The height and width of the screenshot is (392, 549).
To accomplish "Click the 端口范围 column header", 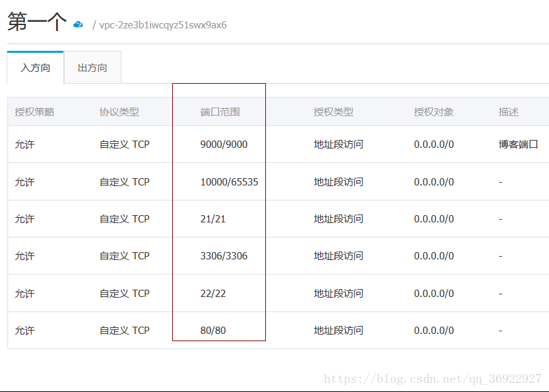I will [220, 112].
